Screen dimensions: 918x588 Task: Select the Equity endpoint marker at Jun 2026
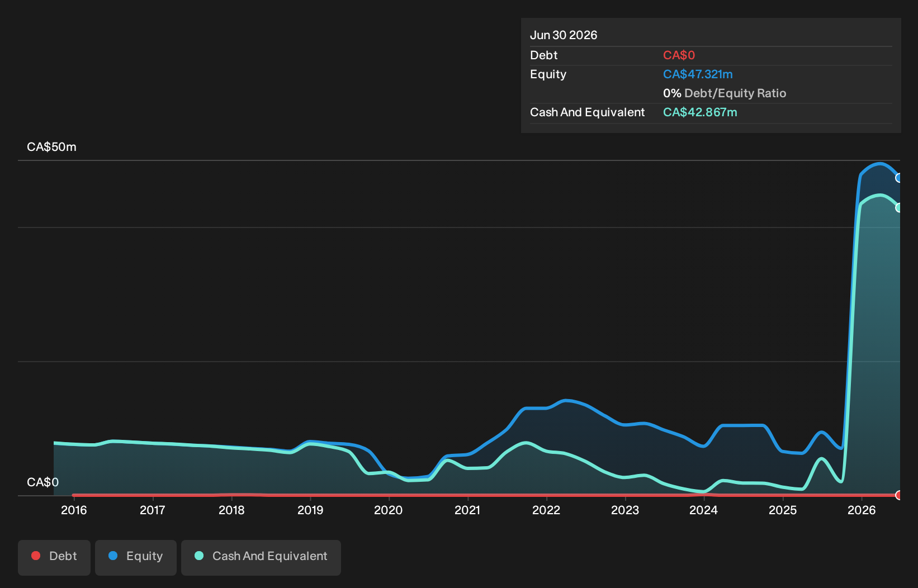[899, 178]
